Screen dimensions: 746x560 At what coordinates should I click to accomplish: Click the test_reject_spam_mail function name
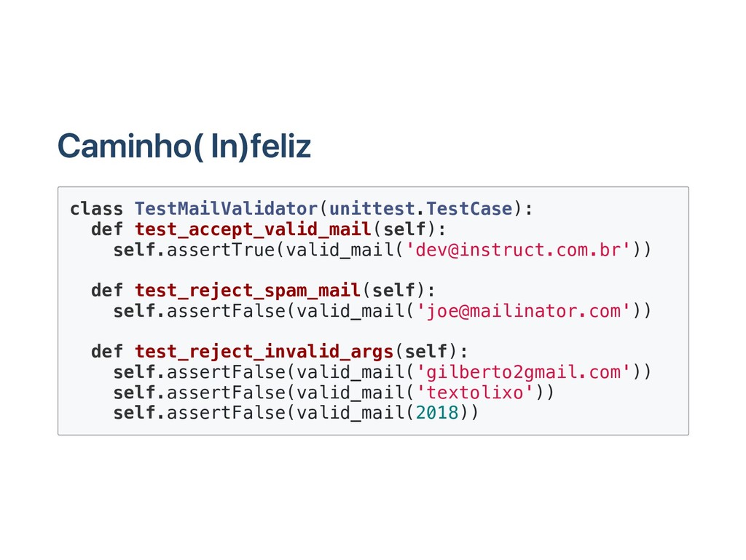(x=248, y=291)
